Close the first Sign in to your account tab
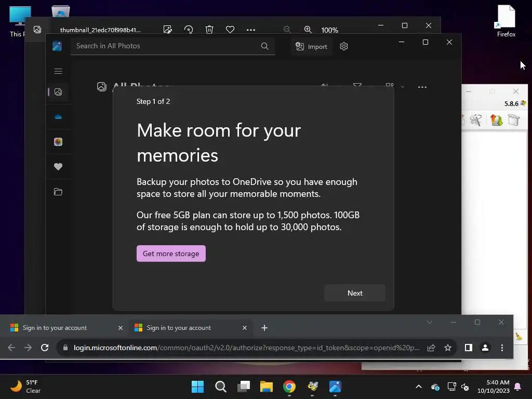Viewport: 532px width, 399px height. [x=121, y=328]
